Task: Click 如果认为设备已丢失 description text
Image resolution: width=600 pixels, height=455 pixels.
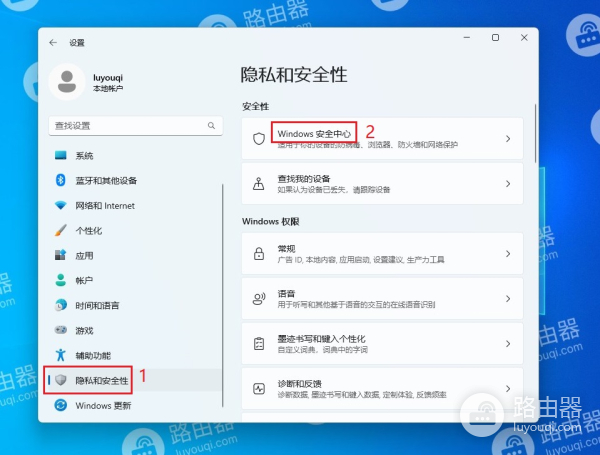Action: (334, 190)
